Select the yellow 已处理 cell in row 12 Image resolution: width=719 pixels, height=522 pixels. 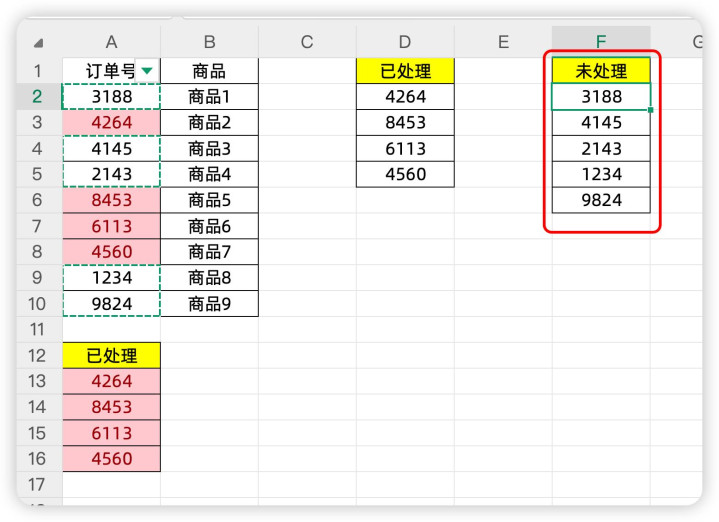point(111,355)
